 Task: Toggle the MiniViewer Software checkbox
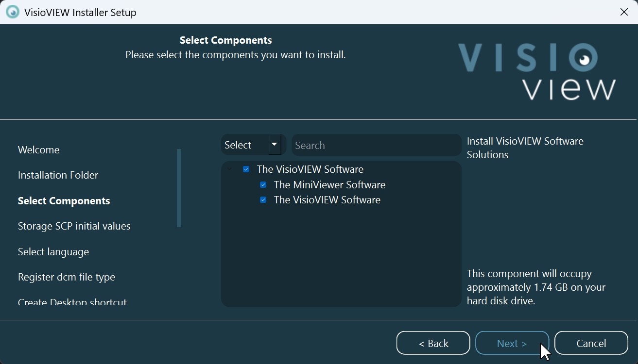(x=263, y=185)
